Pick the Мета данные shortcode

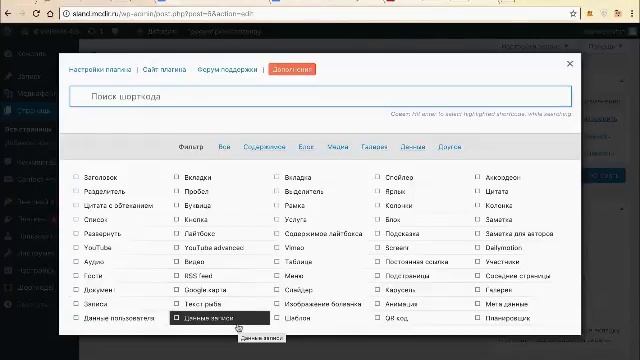(x=507, y=304)
